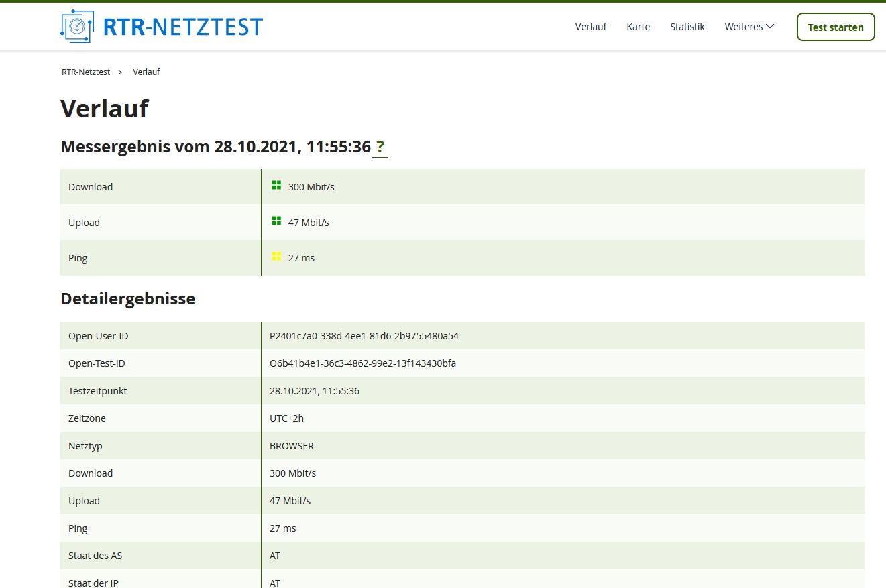Image resolution: width=886 pixels, height=588 pixels.
Task: Click the green Upload quality indicator icon
Action: coord(276,221)
